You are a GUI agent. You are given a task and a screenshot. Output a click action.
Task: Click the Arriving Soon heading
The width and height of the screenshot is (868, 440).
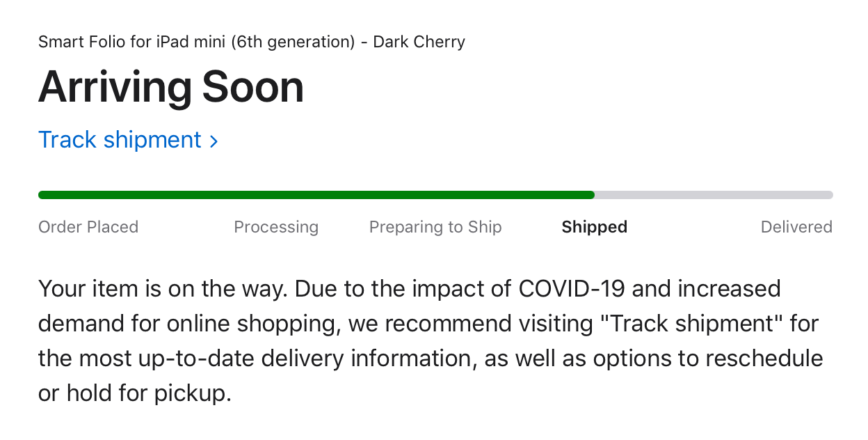click(171, 88)
